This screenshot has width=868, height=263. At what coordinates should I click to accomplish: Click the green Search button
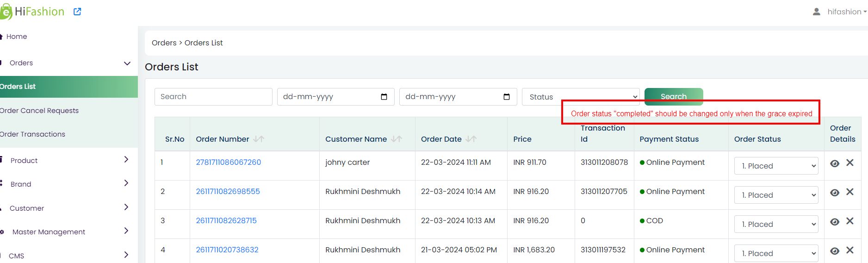[674, 97]
